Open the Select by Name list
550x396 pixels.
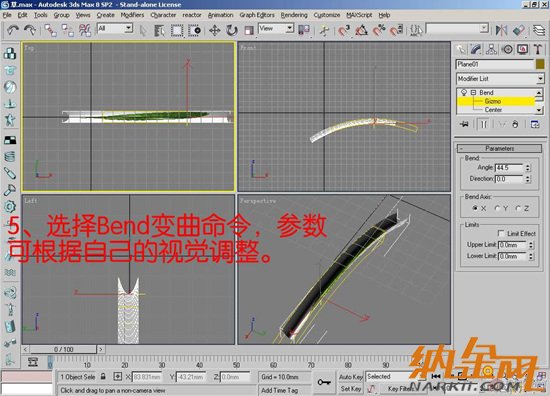point(160,31)
